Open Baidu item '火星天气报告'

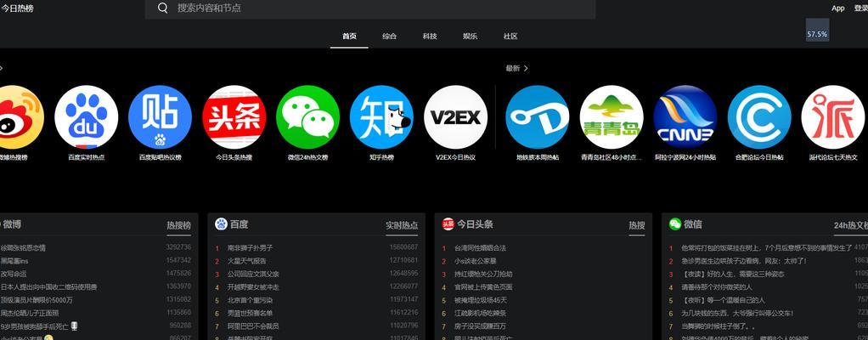coord(247,261)
